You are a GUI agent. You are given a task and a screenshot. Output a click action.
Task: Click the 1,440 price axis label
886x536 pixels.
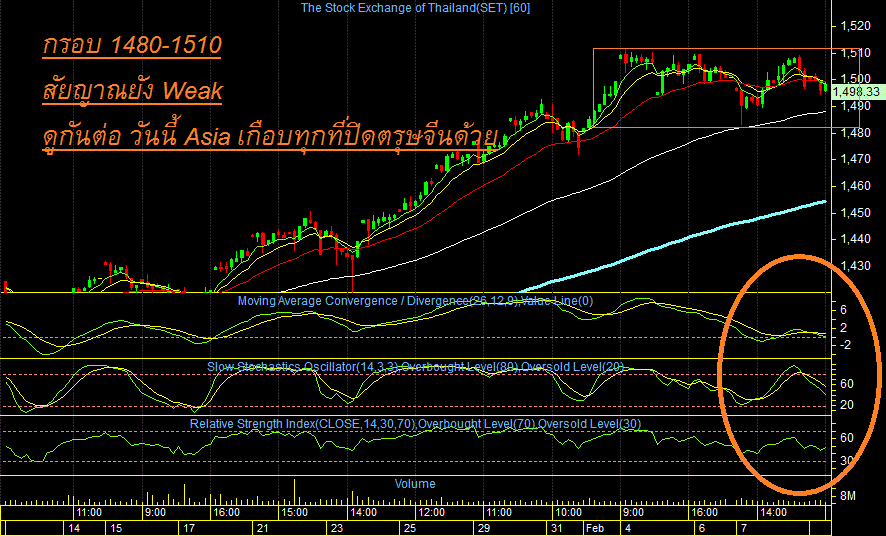coord(855,239)
